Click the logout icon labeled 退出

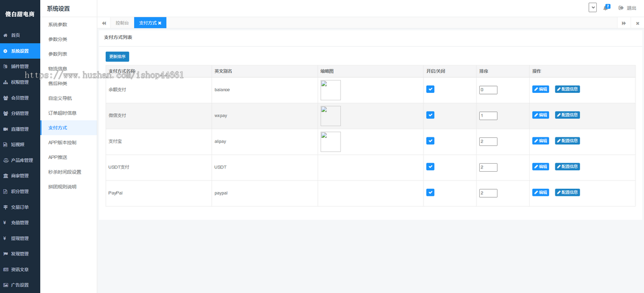pos(621,8)
